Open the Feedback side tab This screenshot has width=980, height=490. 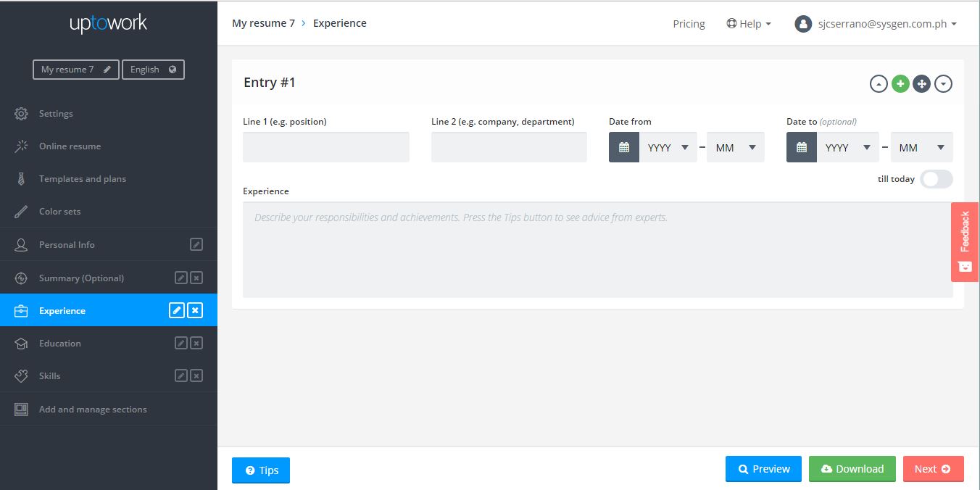coord(965,242)
